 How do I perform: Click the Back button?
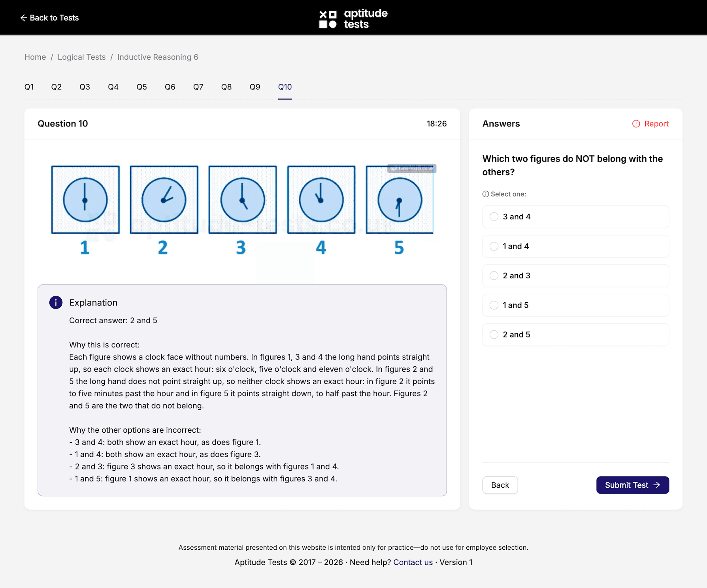click(x=500, y=485)
